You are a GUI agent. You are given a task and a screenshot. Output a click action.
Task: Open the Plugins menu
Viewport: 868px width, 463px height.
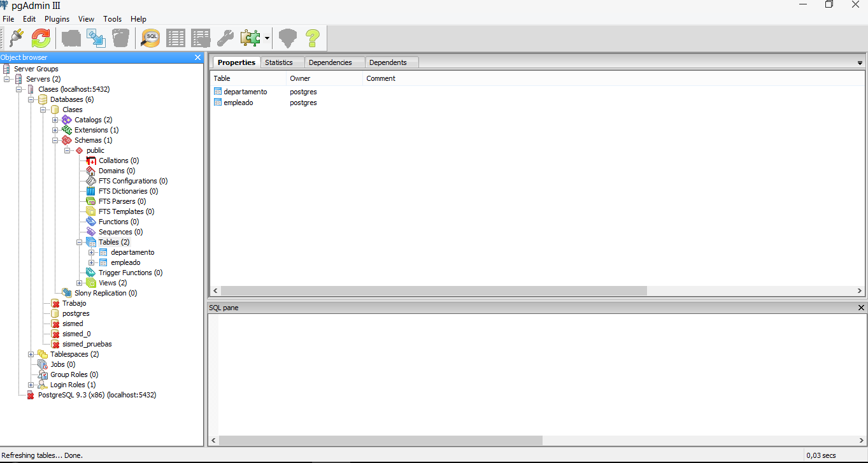pyautogui.click(x=57, y=19)
